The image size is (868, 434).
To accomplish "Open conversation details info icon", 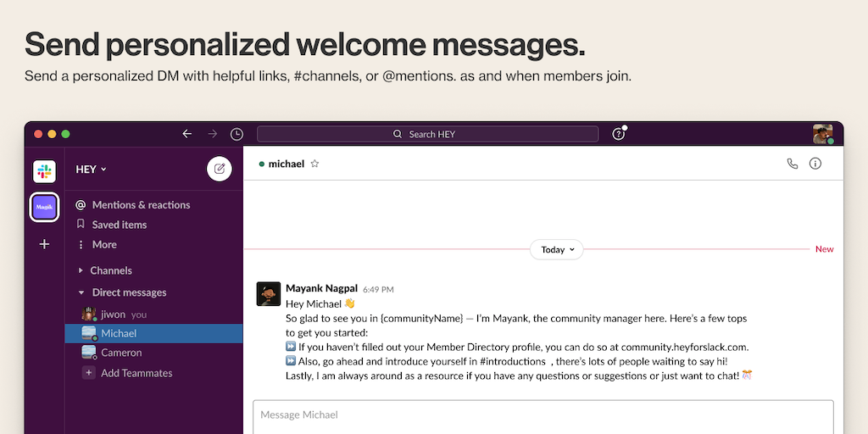I will [815, 164].
